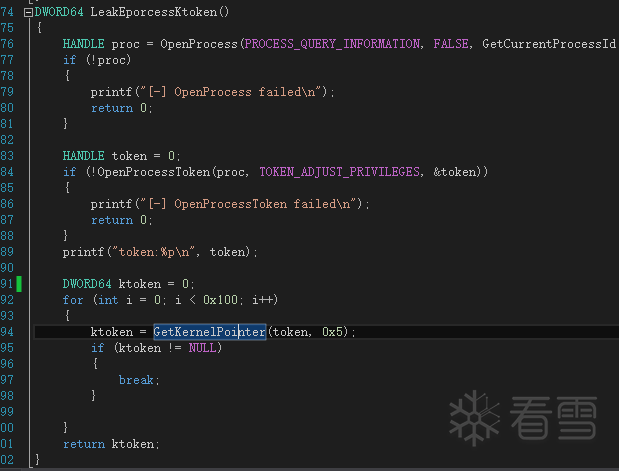The width and height of the screenshot is (619, 471).
Task: Click the for keyword of the loop
Action: tap(73, 300)
